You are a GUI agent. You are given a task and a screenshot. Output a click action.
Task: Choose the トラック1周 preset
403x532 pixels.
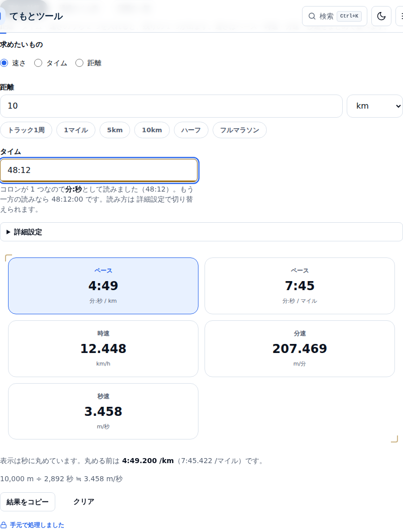[x=26, y=130]
